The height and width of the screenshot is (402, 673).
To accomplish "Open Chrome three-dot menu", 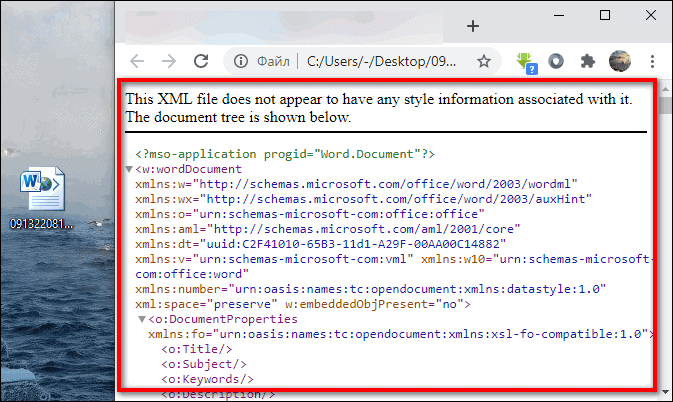I will click(x=652, y=61).
